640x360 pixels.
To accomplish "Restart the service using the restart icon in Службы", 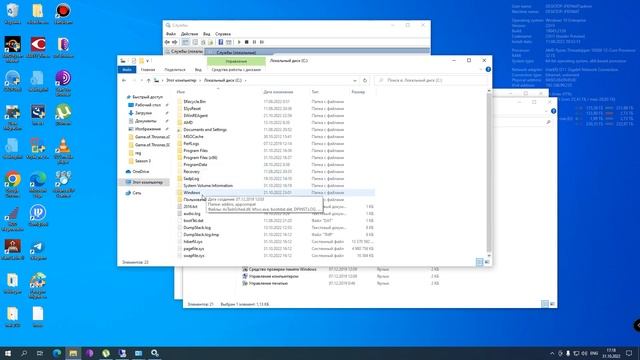I will tap(262, 42).
